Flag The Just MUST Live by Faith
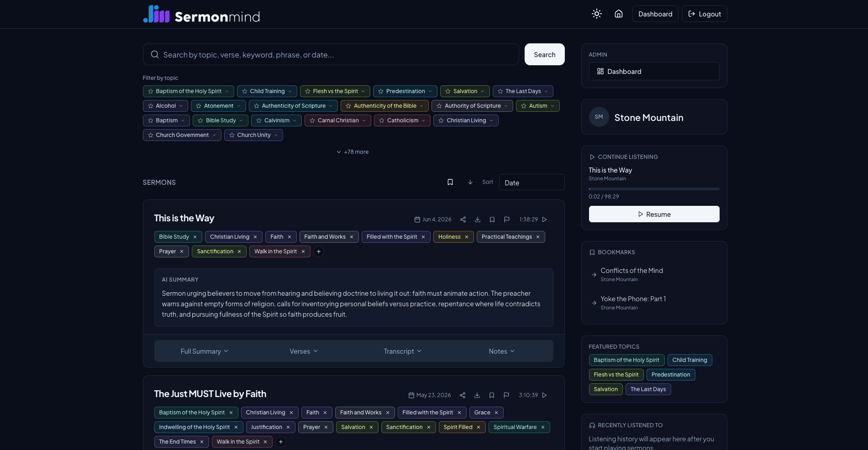This screenshot has height=450, width=868. click(x=506, y=395)
